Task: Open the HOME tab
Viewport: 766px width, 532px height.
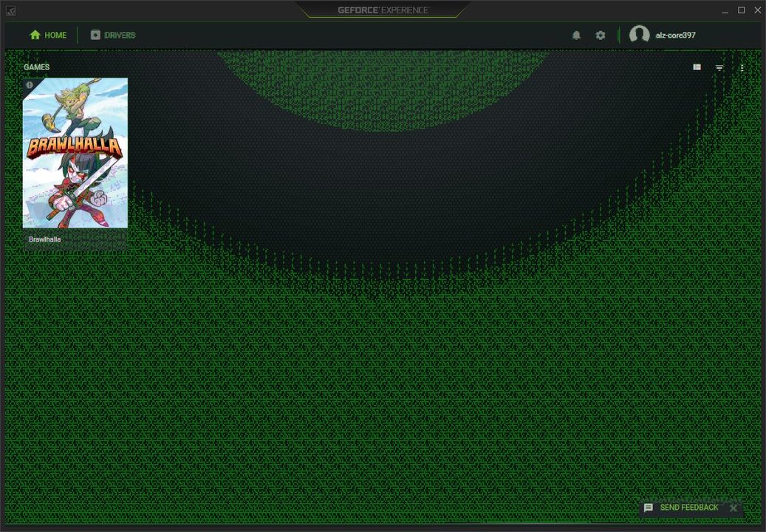Action: [x=48, y=35]
